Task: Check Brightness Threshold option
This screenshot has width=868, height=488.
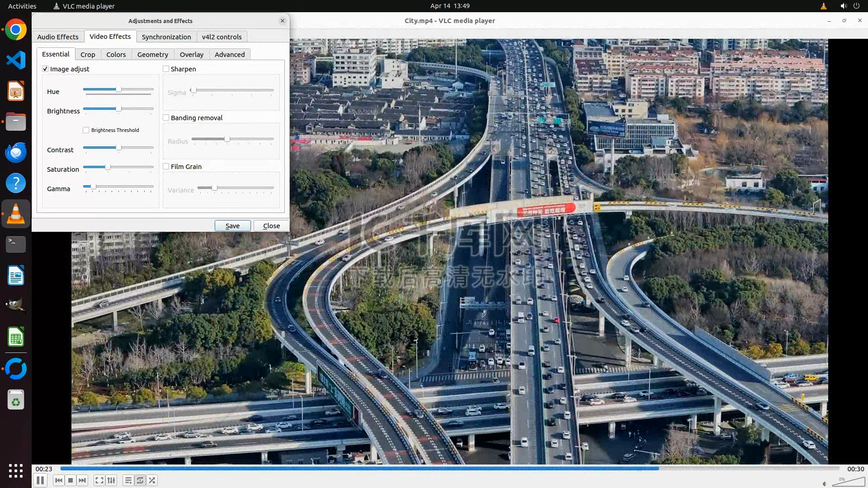Action: [86, 130]
